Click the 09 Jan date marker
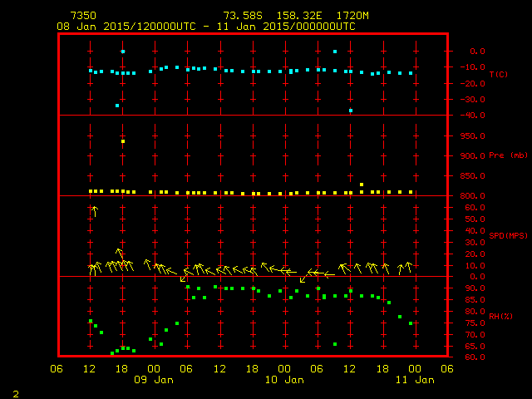The height and width of the screenshot is (399, 532). click(154, 380)
